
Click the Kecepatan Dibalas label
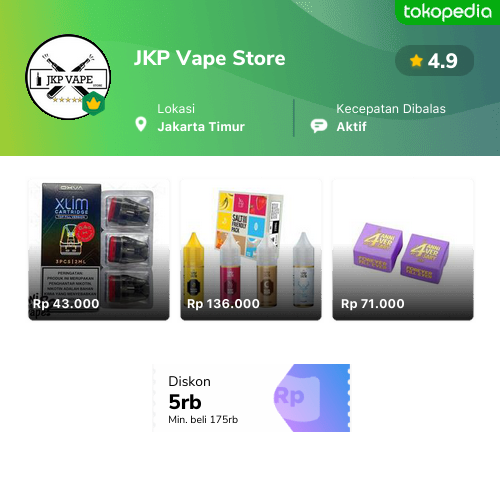click(x=391, y=109)
